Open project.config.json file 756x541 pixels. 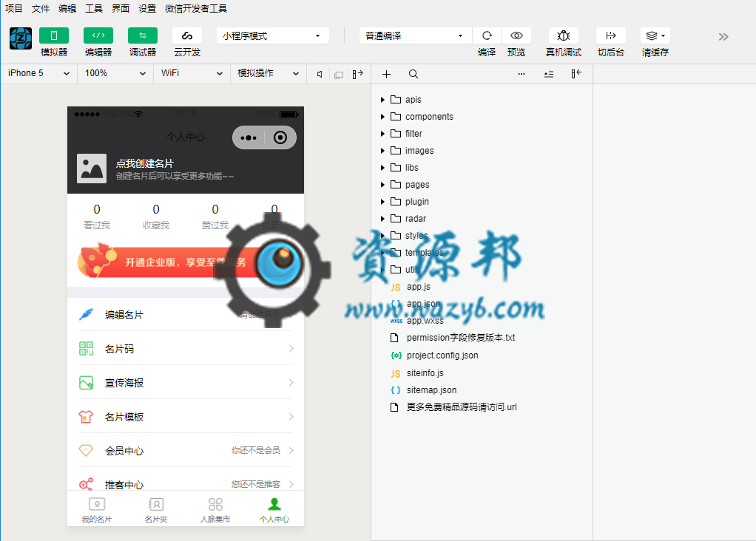[x=442, y=355]
